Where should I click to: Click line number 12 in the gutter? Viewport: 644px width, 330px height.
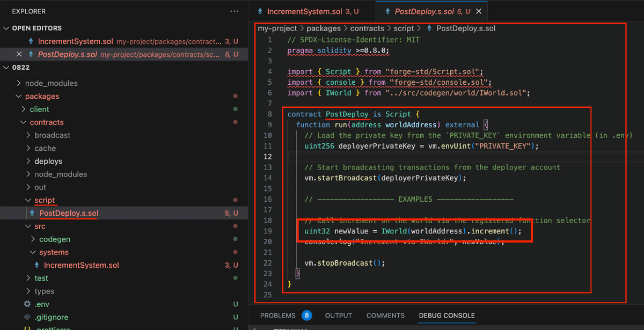tap(268, 157)
